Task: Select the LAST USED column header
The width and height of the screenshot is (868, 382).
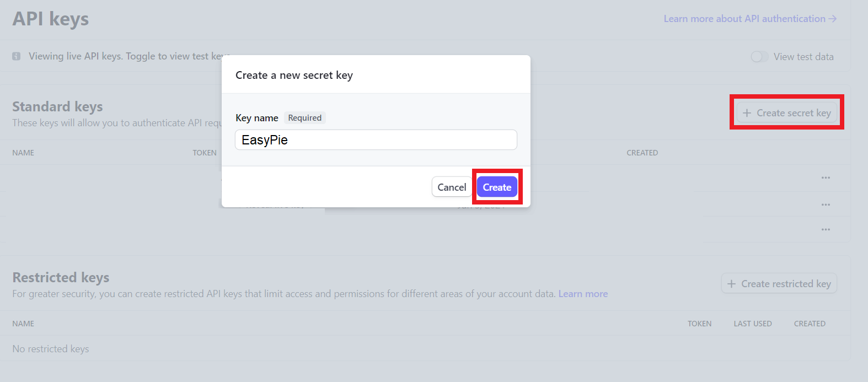Action: (x=753, y=324)
